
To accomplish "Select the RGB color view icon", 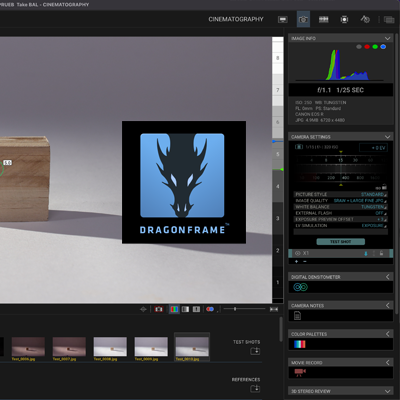I will (174, 309).
